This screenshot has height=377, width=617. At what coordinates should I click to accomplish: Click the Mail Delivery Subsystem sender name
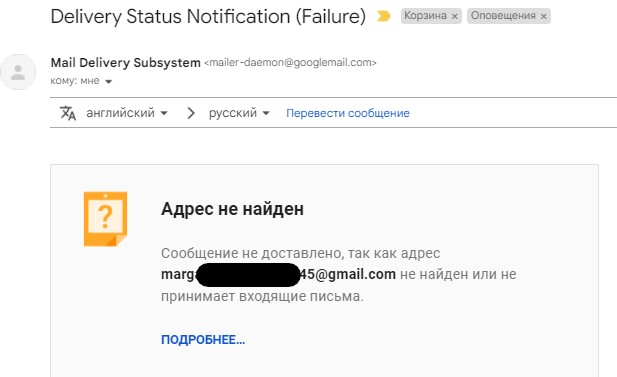(x=126, y=63)
